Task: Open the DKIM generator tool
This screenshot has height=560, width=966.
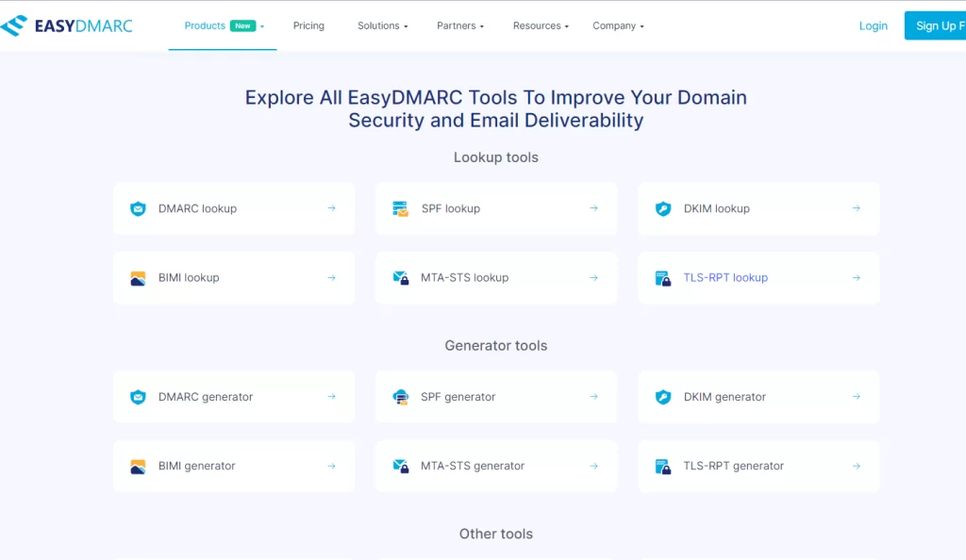Action: coord(758,397)
